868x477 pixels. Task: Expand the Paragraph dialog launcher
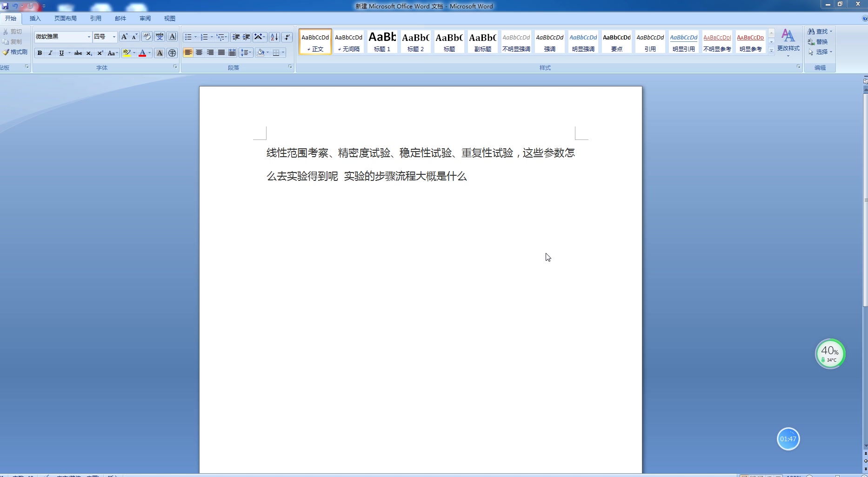(x=290, y=67)
